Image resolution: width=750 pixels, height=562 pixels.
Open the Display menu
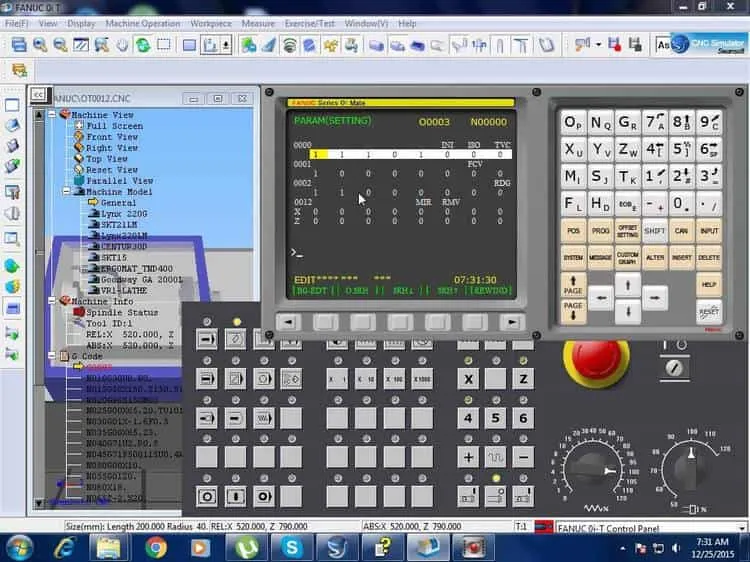[81, 23]
